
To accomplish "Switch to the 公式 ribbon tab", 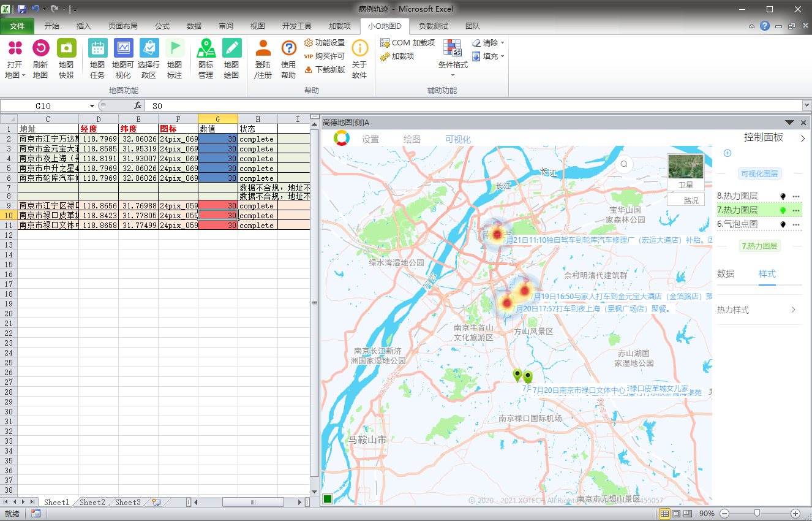I will pyautogui.click(x=162, y=26).
